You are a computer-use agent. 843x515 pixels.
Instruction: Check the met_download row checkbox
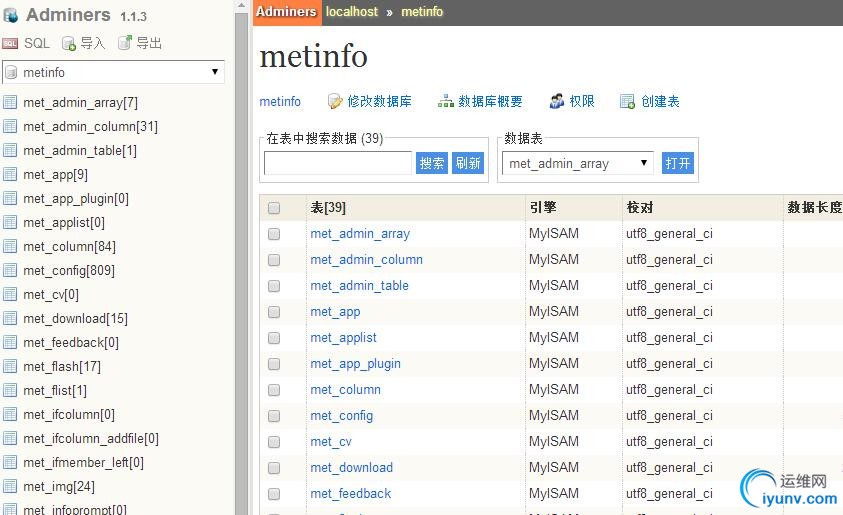coord(274,468)
